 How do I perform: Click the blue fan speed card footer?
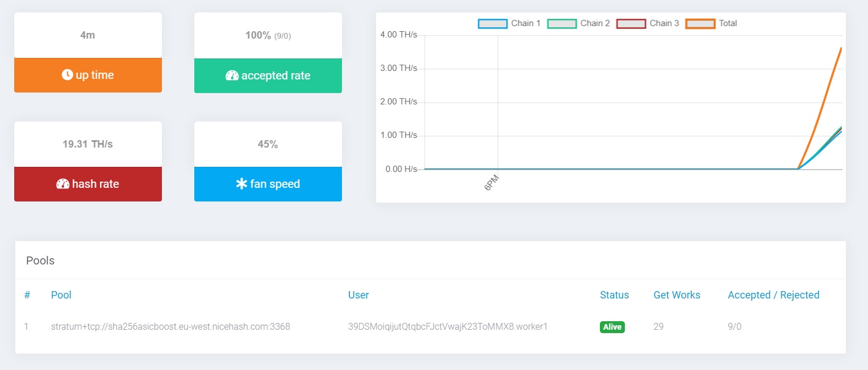[268, 184]
